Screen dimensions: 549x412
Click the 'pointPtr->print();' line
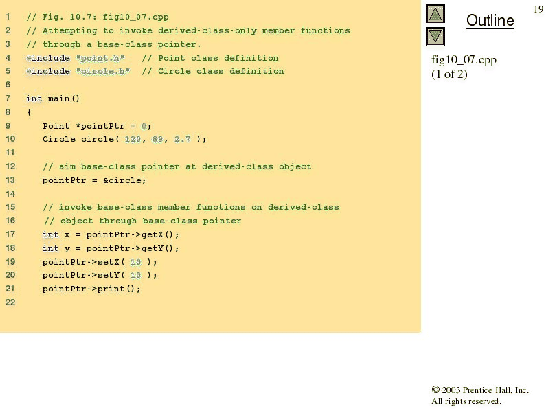91,288
